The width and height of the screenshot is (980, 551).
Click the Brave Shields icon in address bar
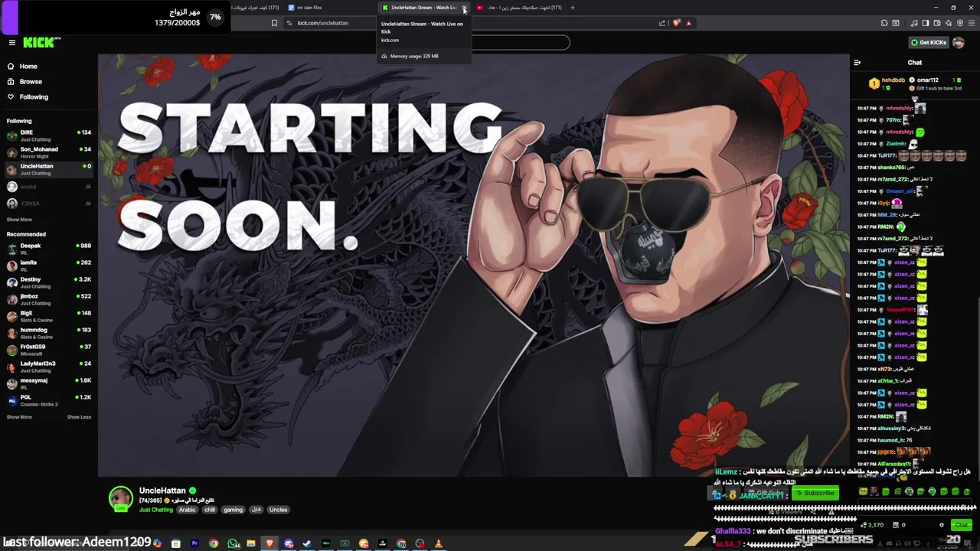pyautogui.click(x=676, y=23)
